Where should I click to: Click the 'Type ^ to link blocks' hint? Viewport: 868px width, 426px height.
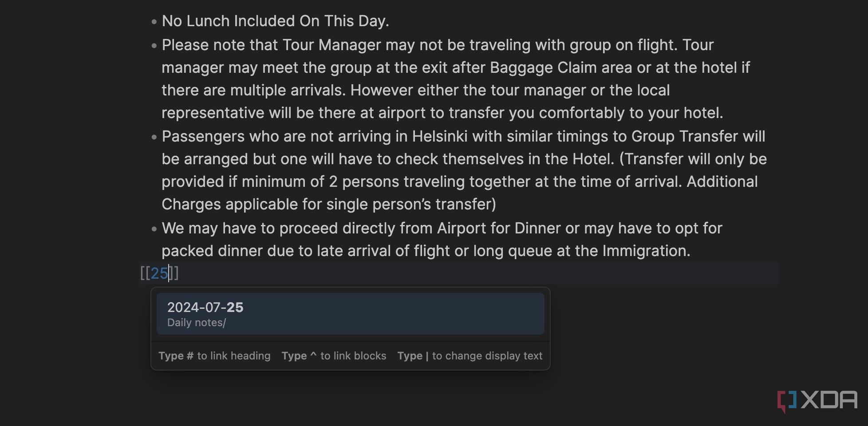click(334, 356)
